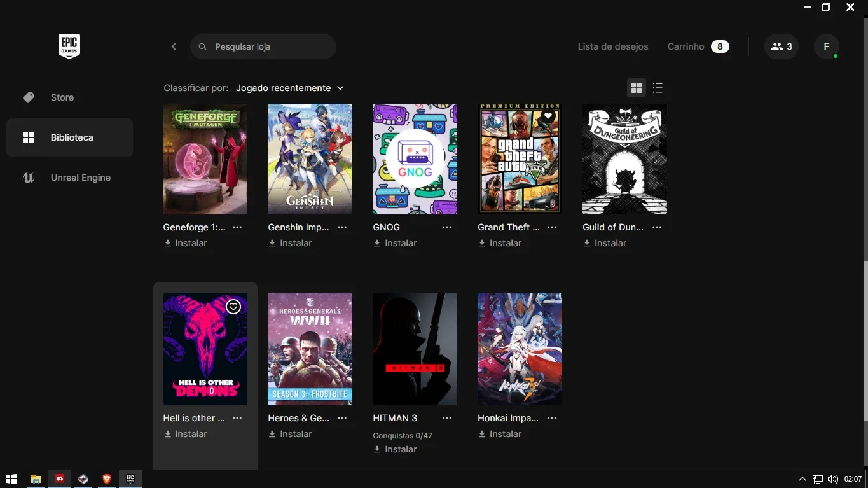Install Honkai Impact via Instalar
The height and width of the screenshot is (488, 868).
[500, 434]
